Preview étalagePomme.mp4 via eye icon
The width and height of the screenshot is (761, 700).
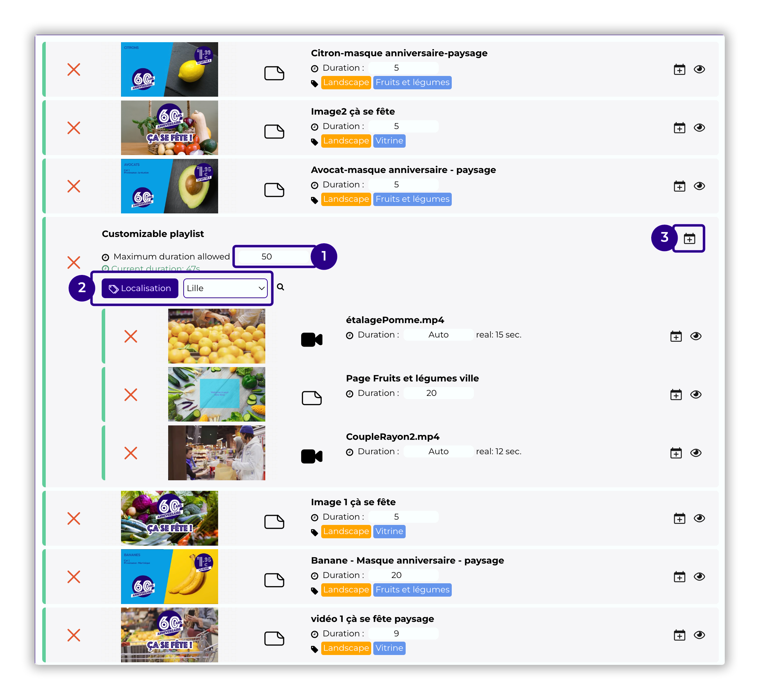click(x=696, y=336)
